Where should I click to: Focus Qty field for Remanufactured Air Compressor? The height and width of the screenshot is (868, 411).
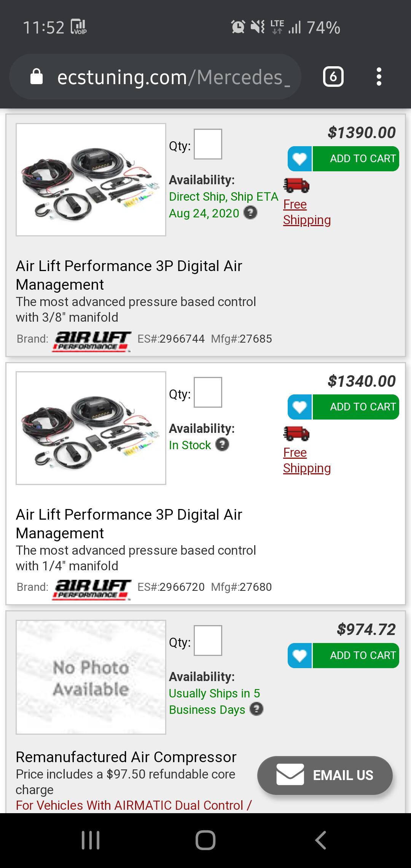click(x=208, y=640)
